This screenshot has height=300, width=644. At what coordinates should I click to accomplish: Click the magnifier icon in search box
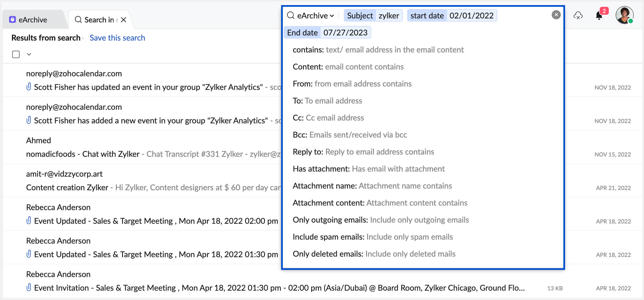[290, 15]
